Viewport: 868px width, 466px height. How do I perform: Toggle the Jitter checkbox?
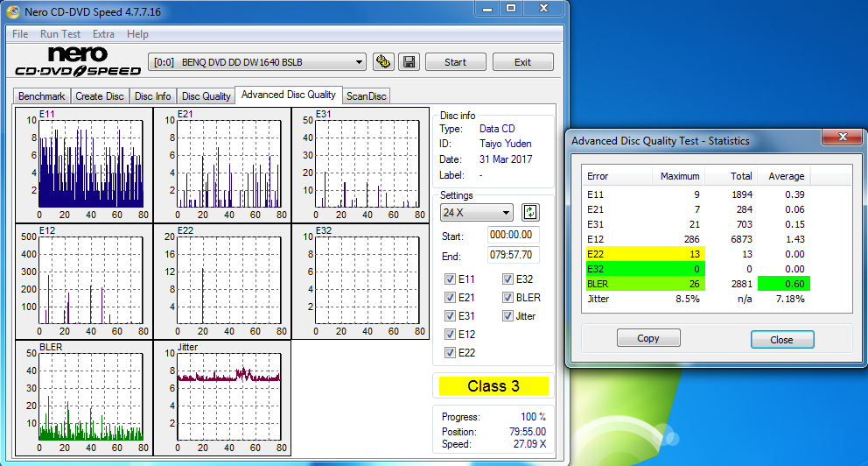tap(507, 316)
